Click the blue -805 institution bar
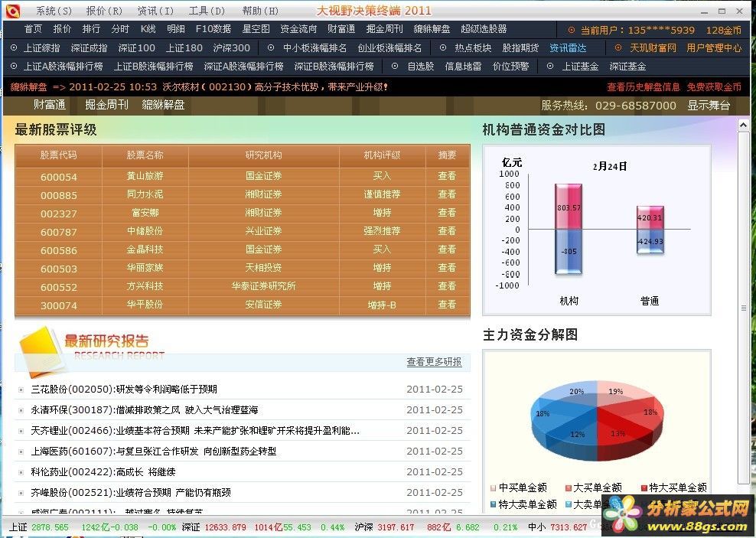756x538 pixels. click(569, 251)
